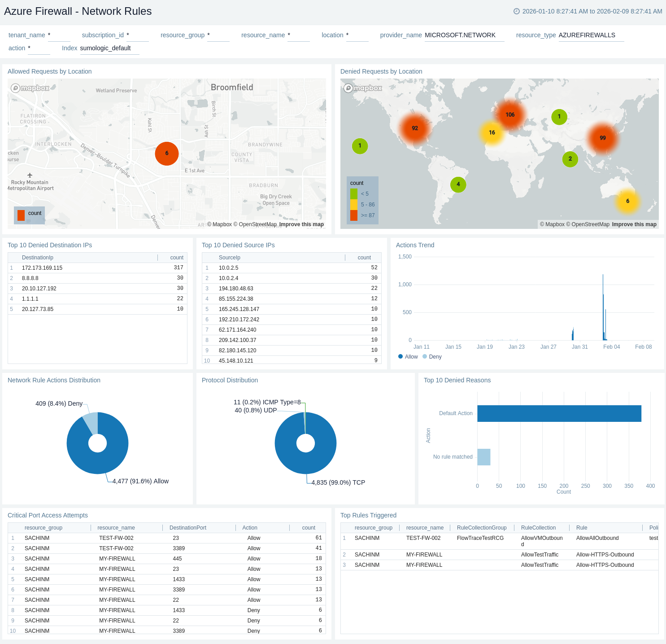666x644 pixels.
Task: Click the orange cluster marker labeled 6
Action: click(167, 153)
